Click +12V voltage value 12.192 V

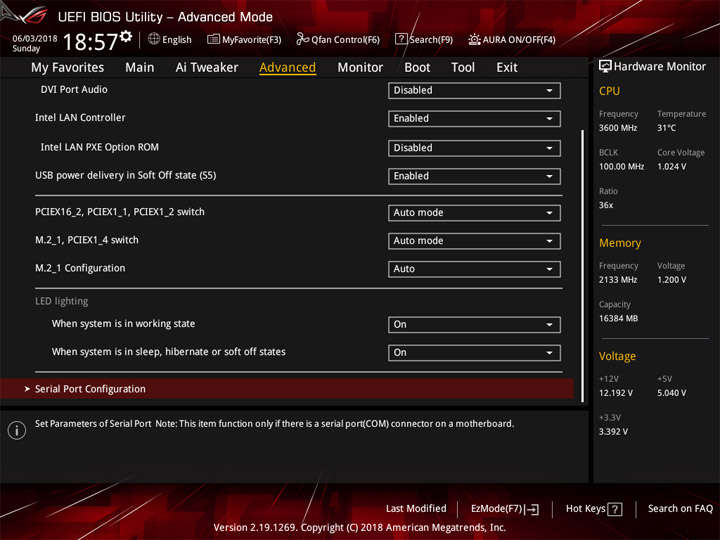coord(616,393)
